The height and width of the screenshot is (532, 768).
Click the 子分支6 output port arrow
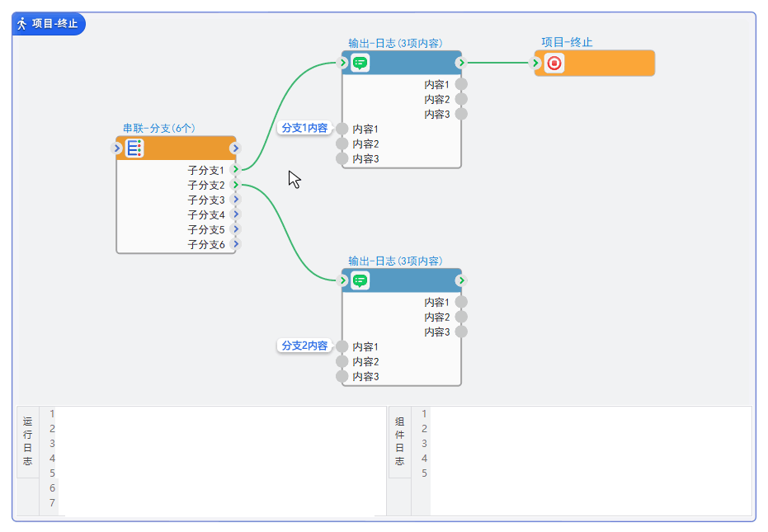[236, 244]
